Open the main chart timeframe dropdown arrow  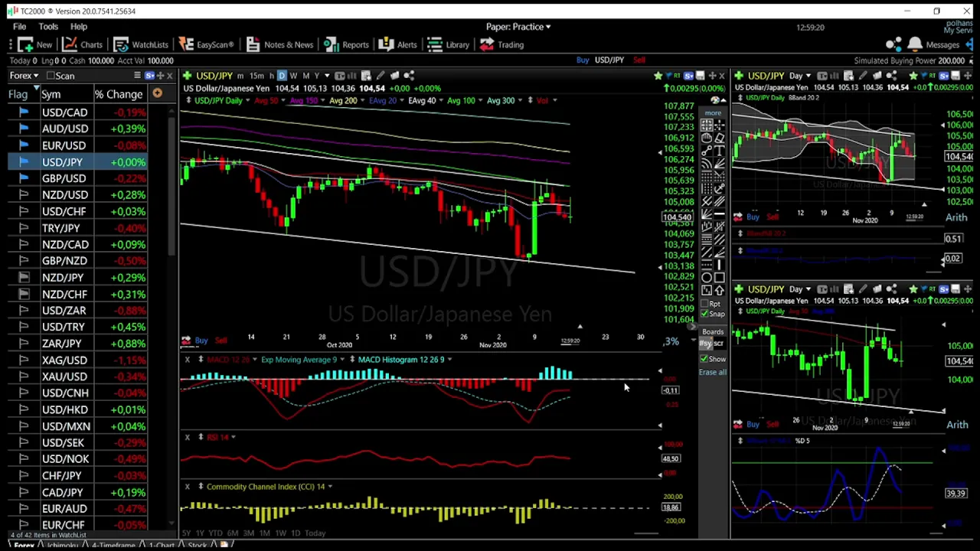327,76
